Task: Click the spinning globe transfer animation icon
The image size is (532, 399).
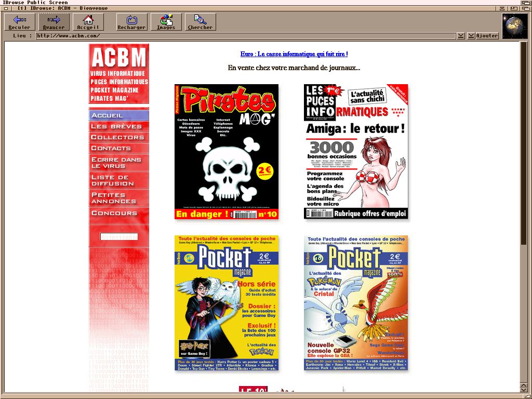Action: pyautogui.click(x=515, y=26)
